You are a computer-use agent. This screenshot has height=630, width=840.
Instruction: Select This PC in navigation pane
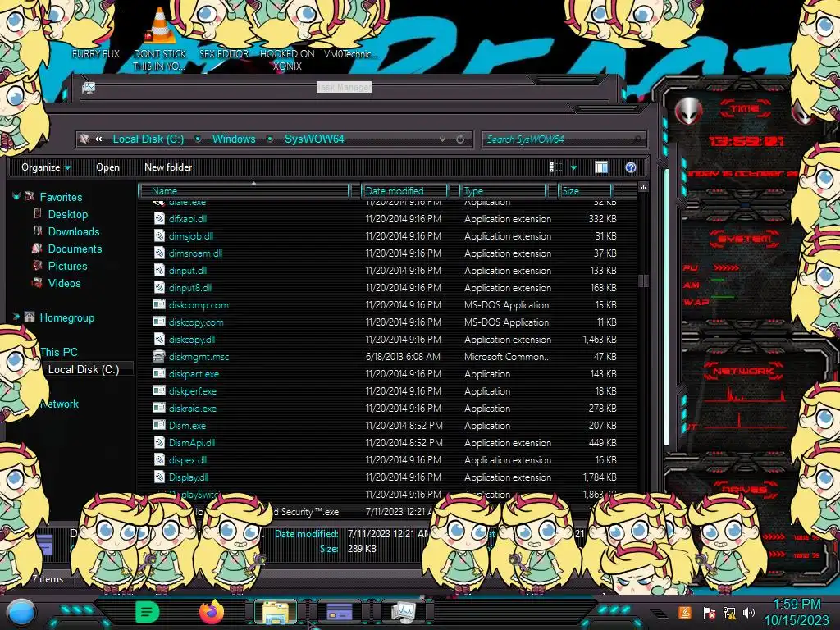(x=59, y=352)
